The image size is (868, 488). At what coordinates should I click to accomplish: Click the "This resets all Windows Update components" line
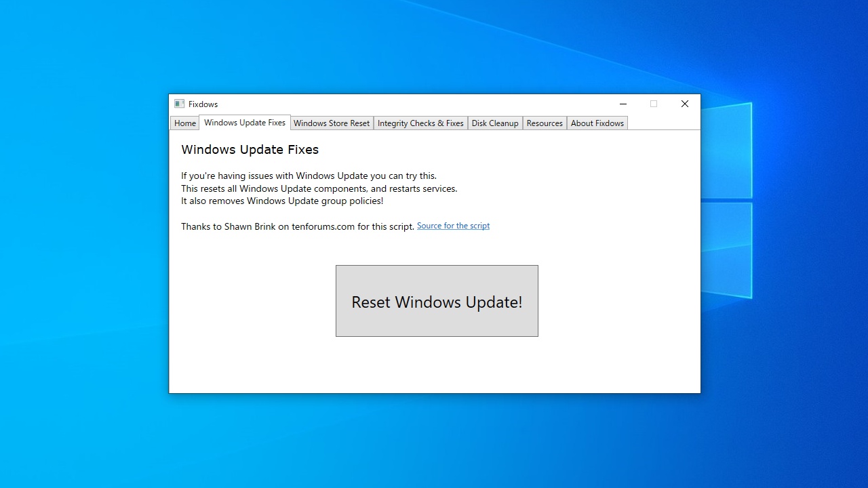coord(319,188)
